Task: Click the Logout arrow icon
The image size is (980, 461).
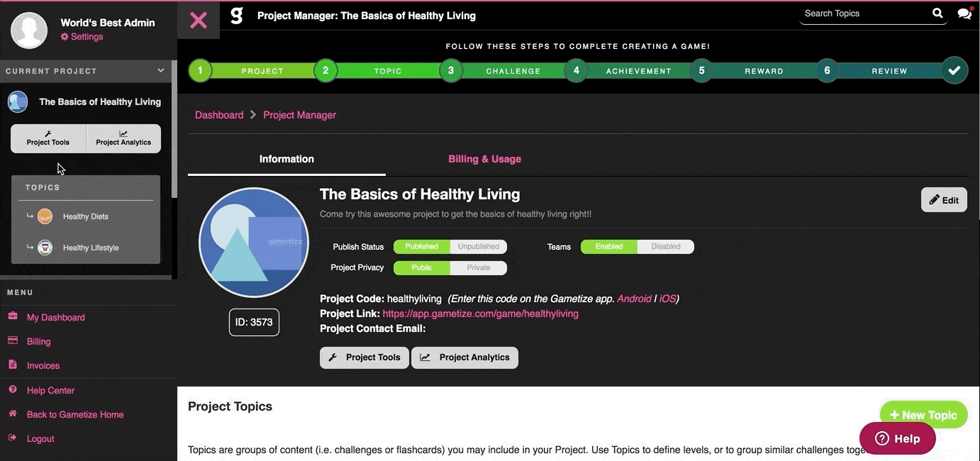Action: pyautogui.click(x=12, y=438)
